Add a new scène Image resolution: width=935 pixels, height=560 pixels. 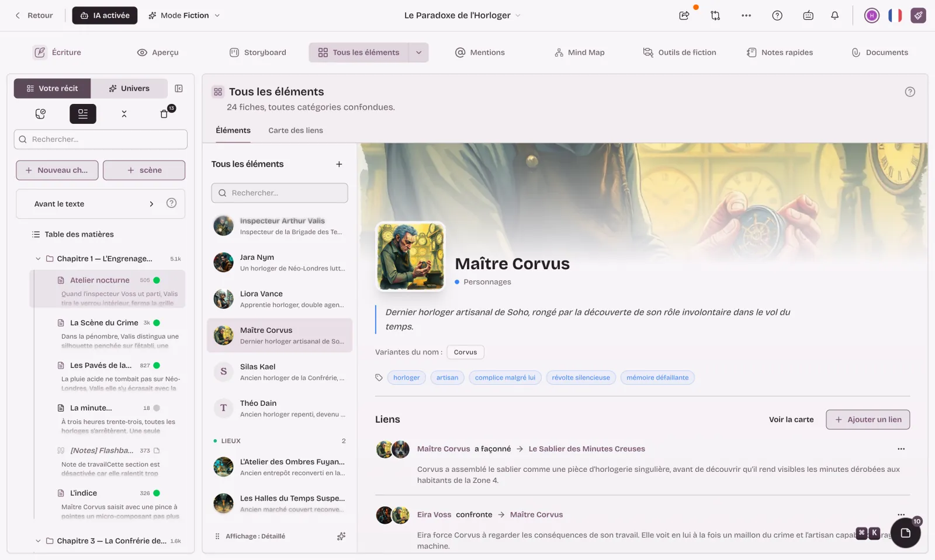[x=144, y=171]
